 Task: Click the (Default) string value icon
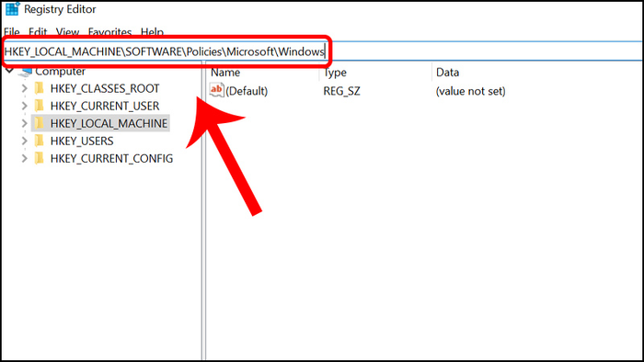pyautogui.click(x=216, y=90)
